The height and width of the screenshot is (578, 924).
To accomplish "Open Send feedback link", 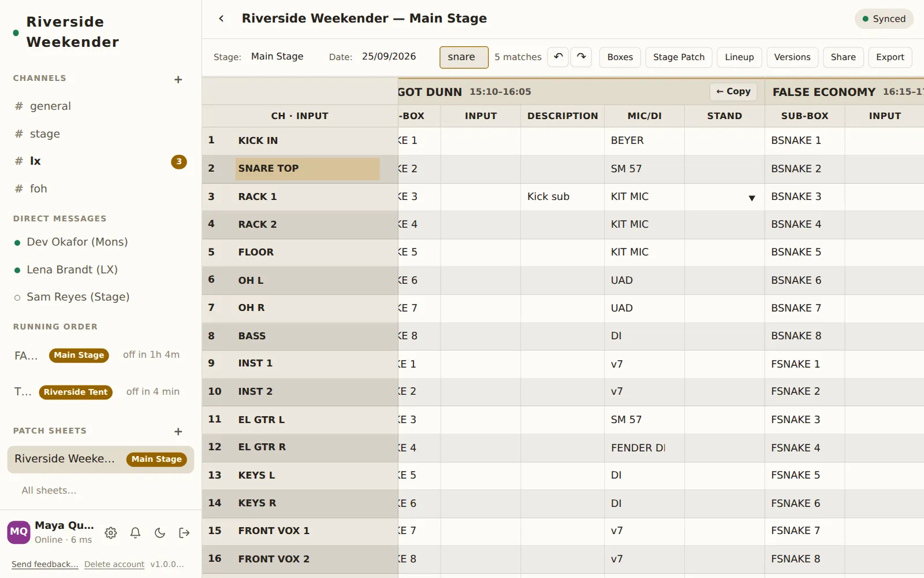I will tap(44, 564).
